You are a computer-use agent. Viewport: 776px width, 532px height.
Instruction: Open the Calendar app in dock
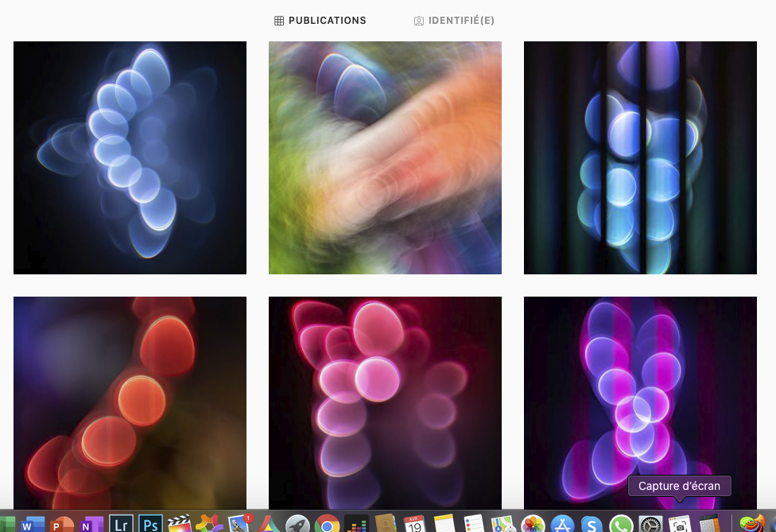[x=414, y=524]
